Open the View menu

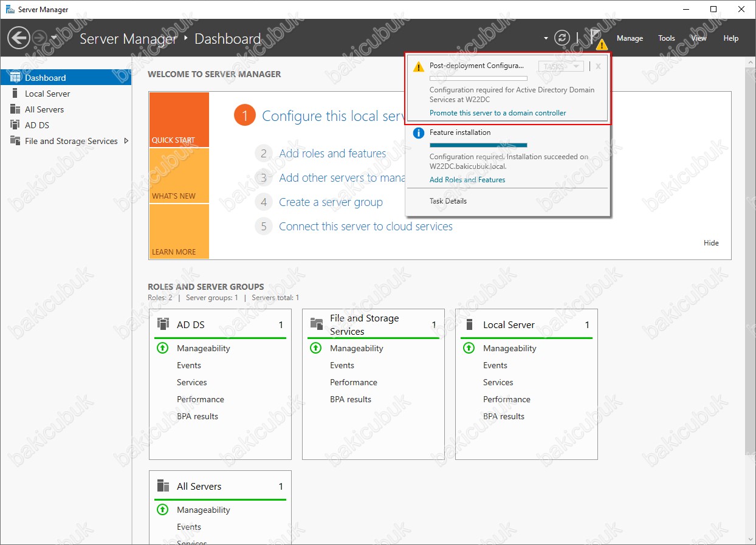pyautogui.click(x=699, y=38)
